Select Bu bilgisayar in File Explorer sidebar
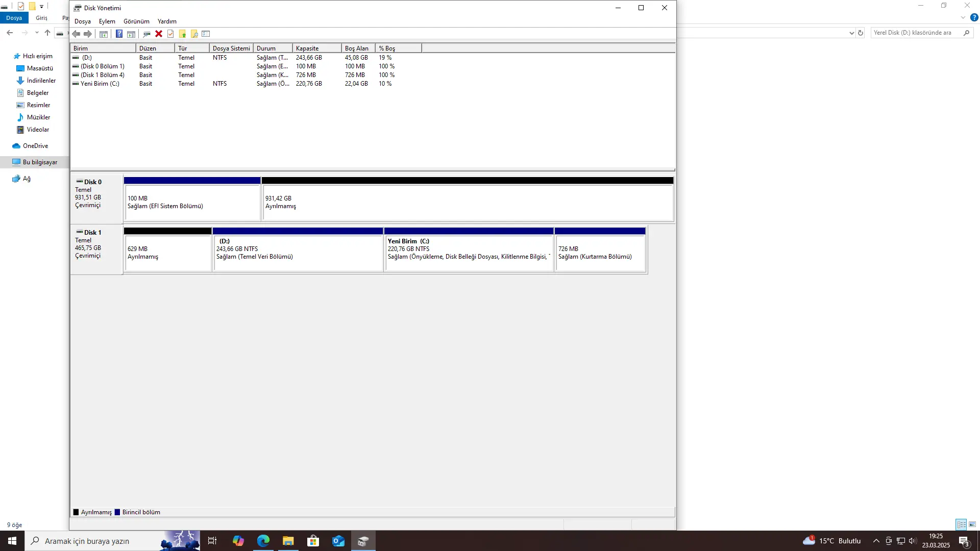The image size is (980, 551). [35, 162]
